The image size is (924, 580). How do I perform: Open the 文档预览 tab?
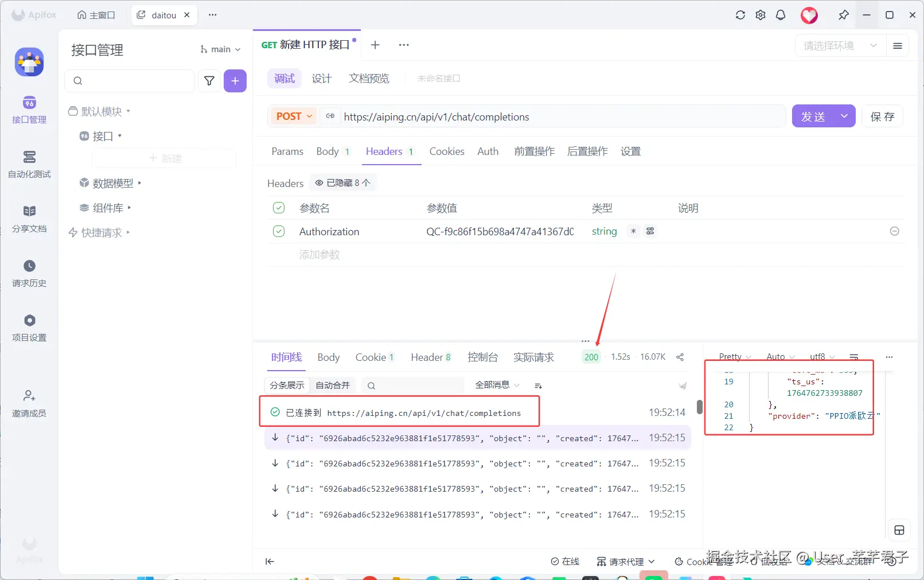pyautogui.click(x=369, y=79)
